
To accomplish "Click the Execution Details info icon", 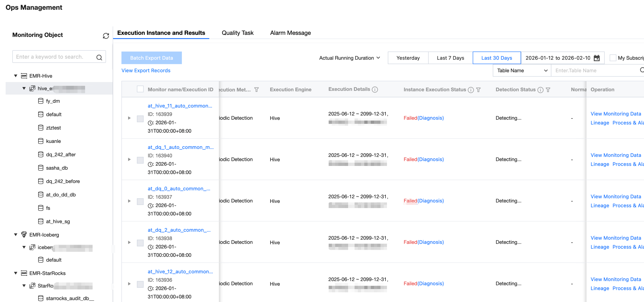I will [x=375, y=89].
